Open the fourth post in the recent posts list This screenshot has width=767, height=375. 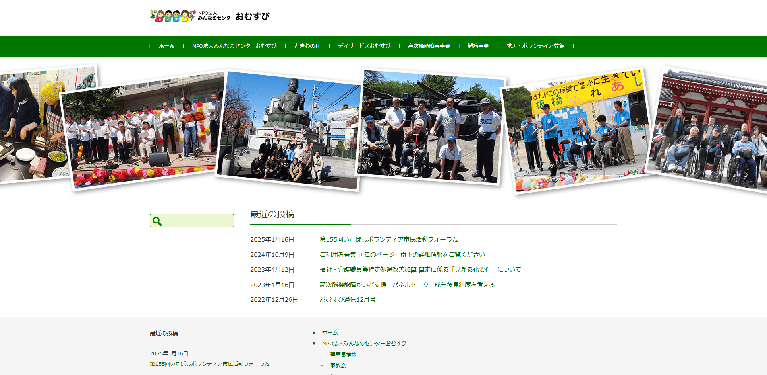407,284
